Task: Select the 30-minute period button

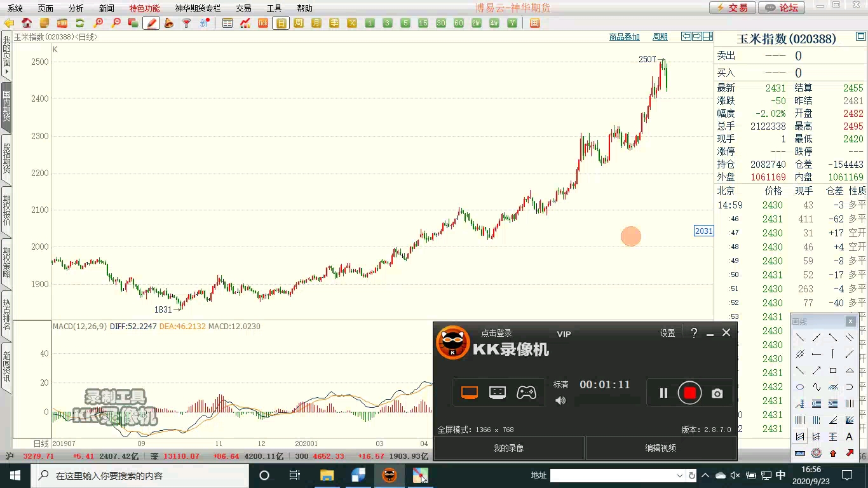Action: click(x=441, y=23)
